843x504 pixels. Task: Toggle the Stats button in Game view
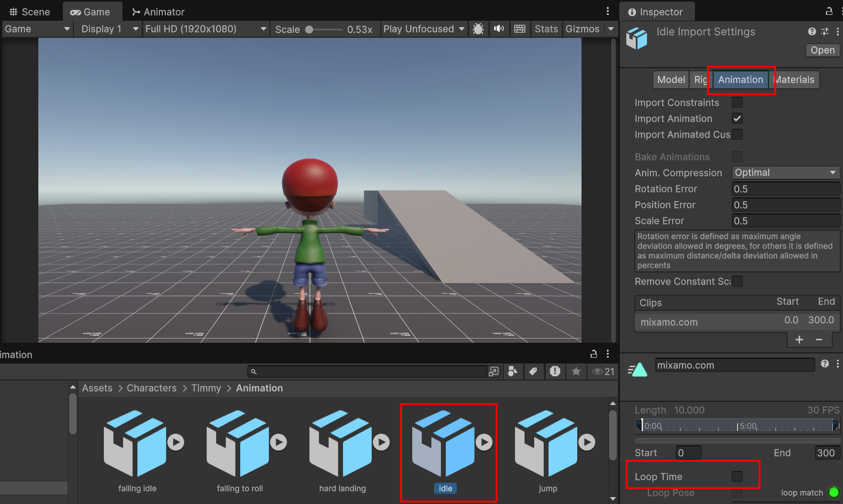tap(546, 29)
